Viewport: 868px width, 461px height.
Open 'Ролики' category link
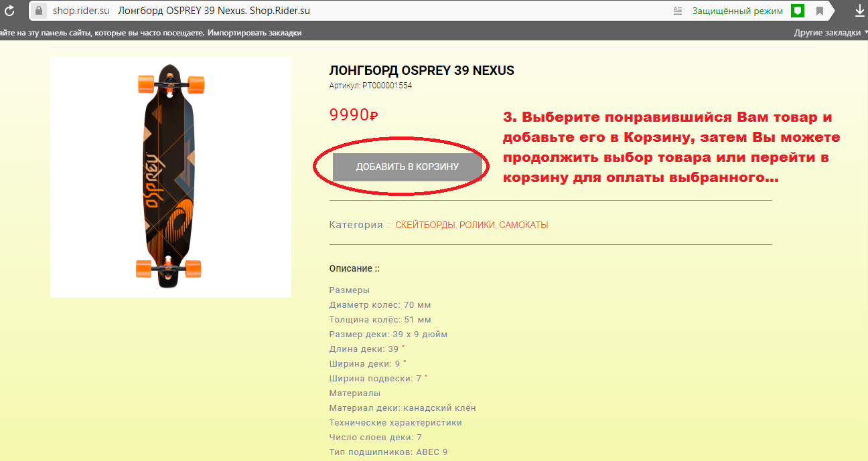[477, 225]
